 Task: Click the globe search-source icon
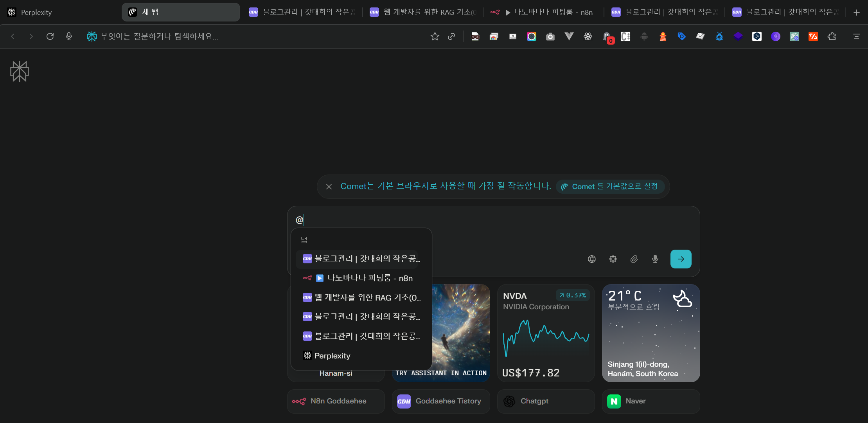(x=591, y=259)
